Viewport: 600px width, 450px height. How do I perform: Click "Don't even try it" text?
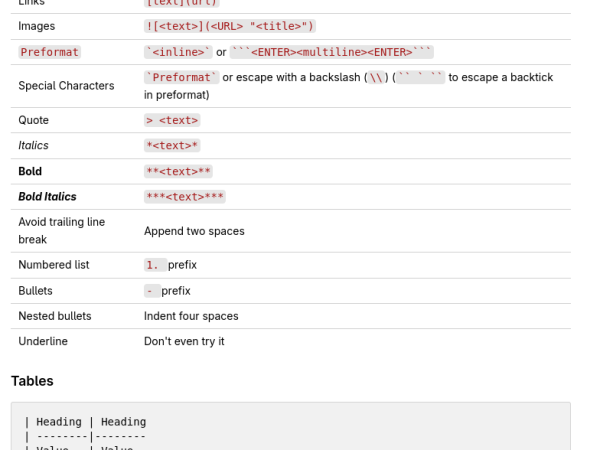pyautogui.click(x=184, y=341)
